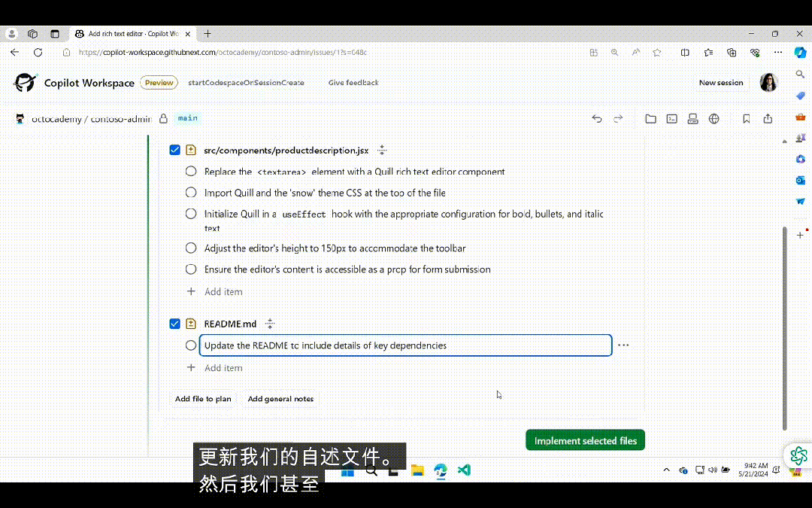The image size is (812, 508).
Task: Undo the last change in workspace toolbar
Action: pyautogui.click(x=596, y=119)
